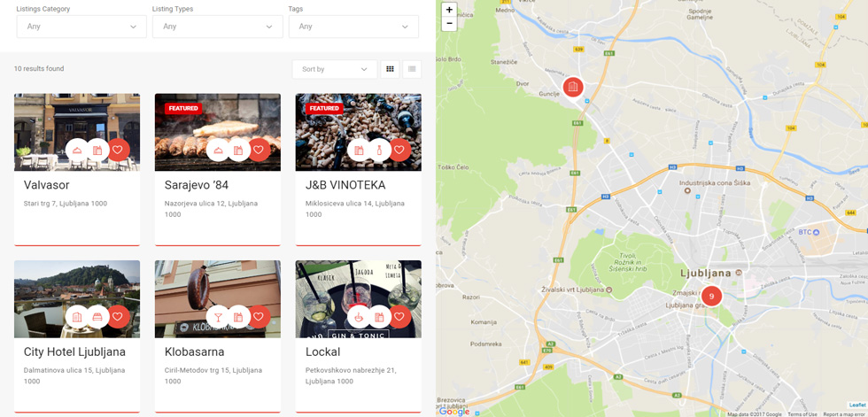
Task: Favorite City Hotel Ljubljana with heart icon
Action: 118,317
